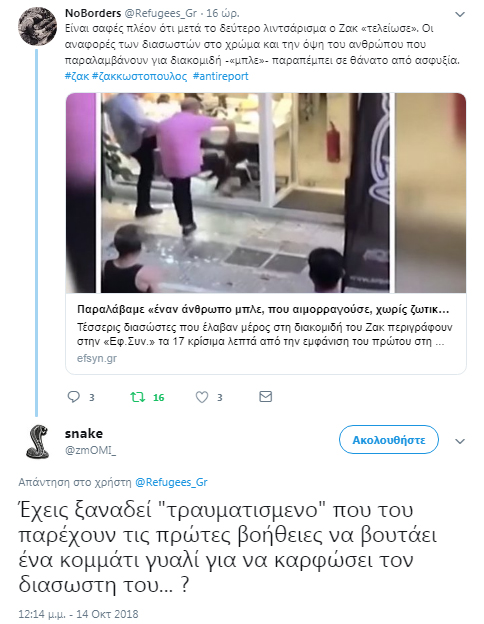Screen dimensions: 484x624
Task: Open the NoBorders profile avatar
Action: pos(37,26)
